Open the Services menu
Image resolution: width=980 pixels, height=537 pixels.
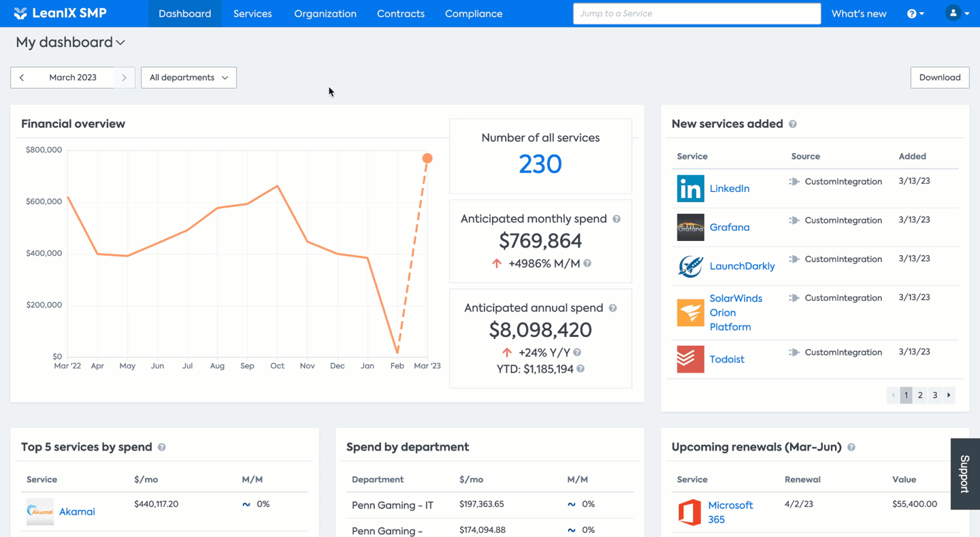click(252, 14)
